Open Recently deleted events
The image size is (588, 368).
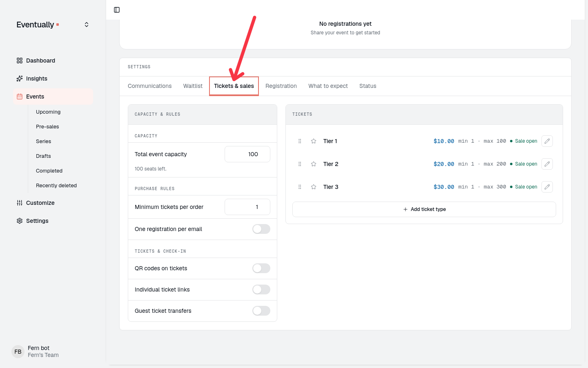56,186
